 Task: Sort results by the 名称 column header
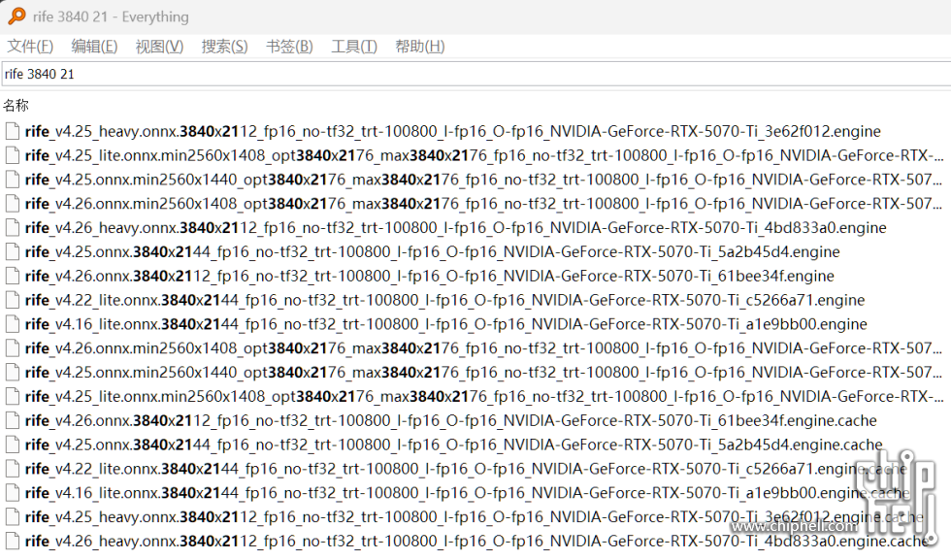[x=16, y=105]
